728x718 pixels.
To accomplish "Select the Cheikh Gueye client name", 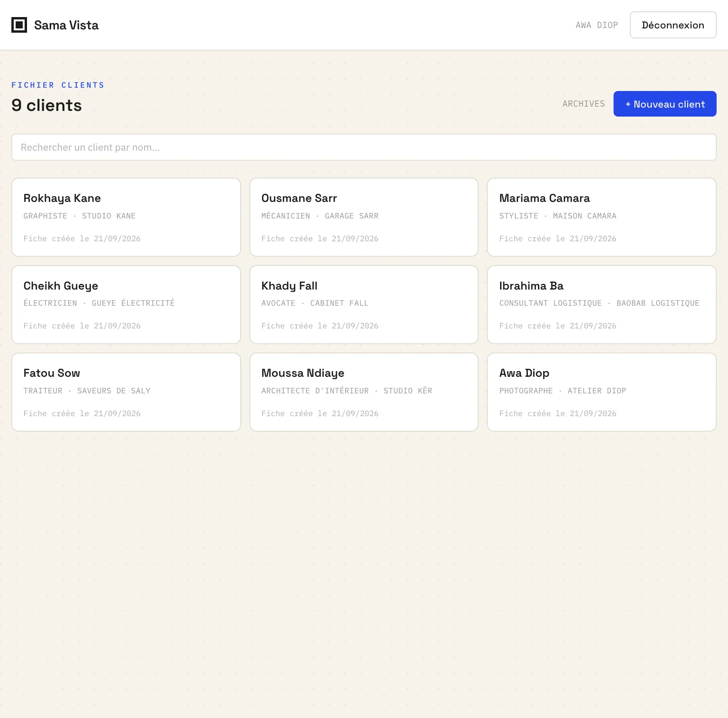I will 61,286.
